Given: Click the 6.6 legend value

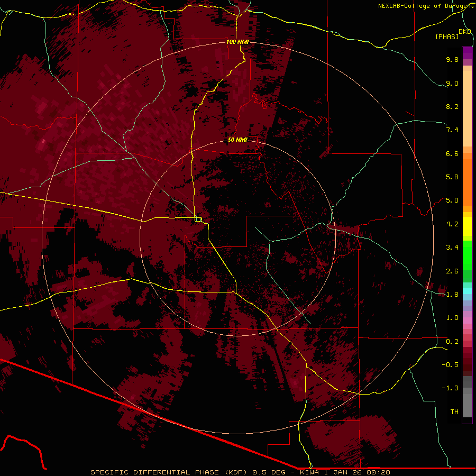Looking at the screenshot, I should coord(452,153).
